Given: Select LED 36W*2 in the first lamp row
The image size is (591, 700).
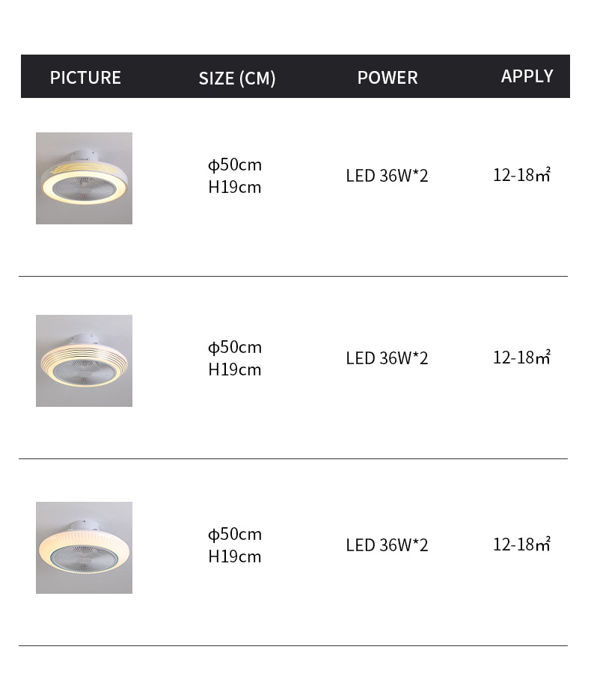Looking at the screenshot, I should pos(387,176).
